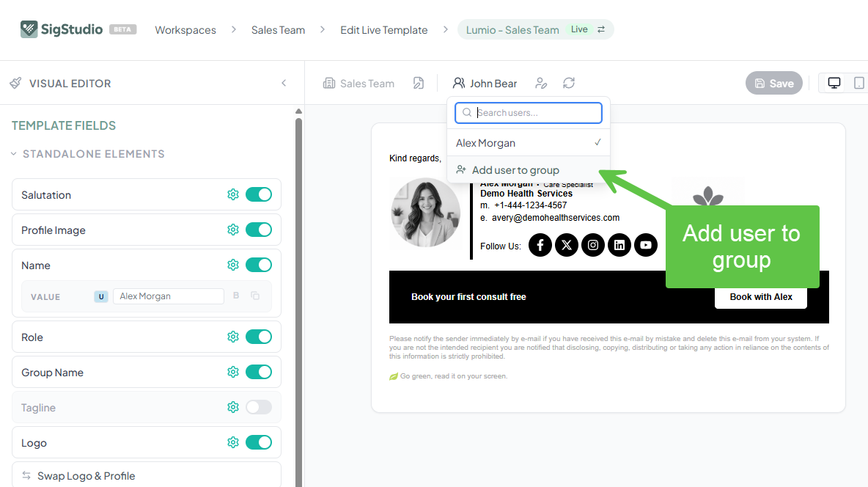Click the Instagram icon in signature
The height and width of the screenshot is (487, 868).
coord(593,245)
